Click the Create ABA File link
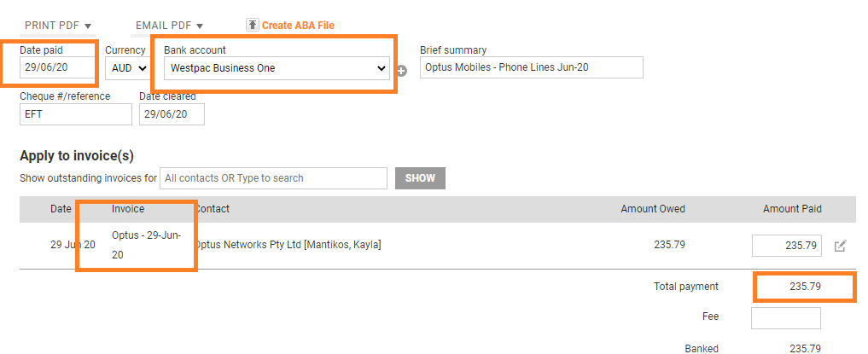 coord(298,26)
